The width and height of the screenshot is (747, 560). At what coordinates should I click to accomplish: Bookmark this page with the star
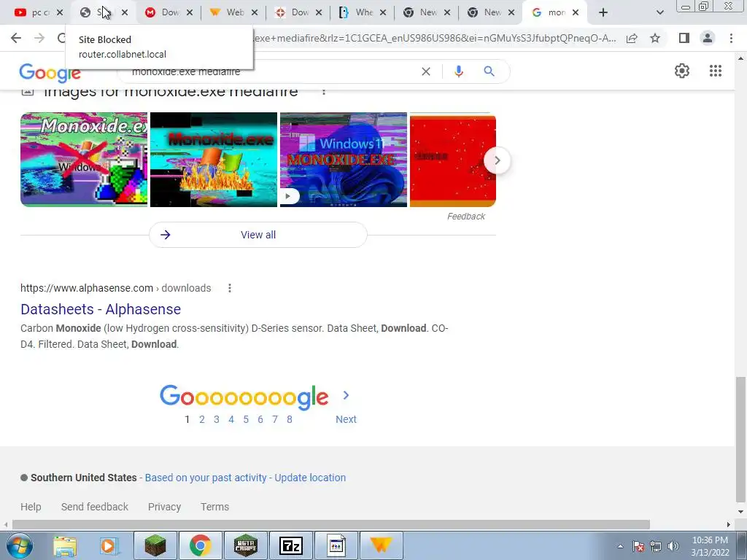655,38
